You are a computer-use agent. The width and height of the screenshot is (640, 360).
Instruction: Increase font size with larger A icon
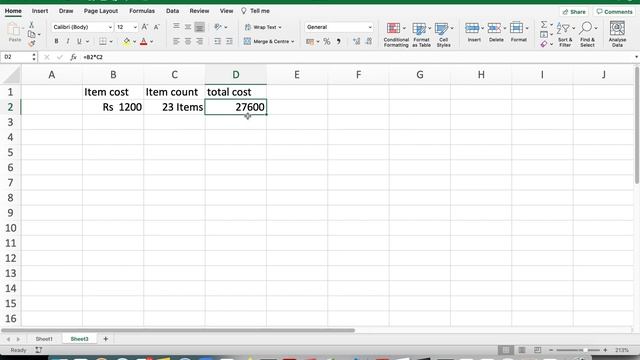coord(144,27)
